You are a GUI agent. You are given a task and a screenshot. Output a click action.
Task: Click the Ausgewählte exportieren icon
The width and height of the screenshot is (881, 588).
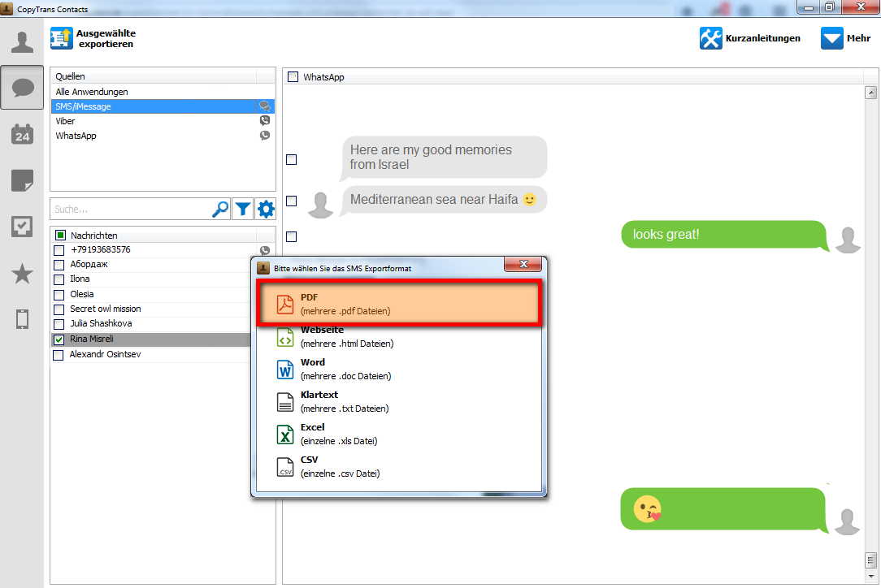(x=61, y=38)
